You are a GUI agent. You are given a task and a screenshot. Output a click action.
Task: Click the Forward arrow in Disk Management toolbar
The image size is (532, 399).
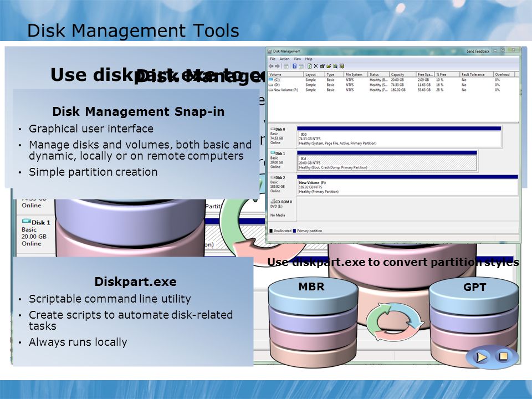[x=278, y=66]
